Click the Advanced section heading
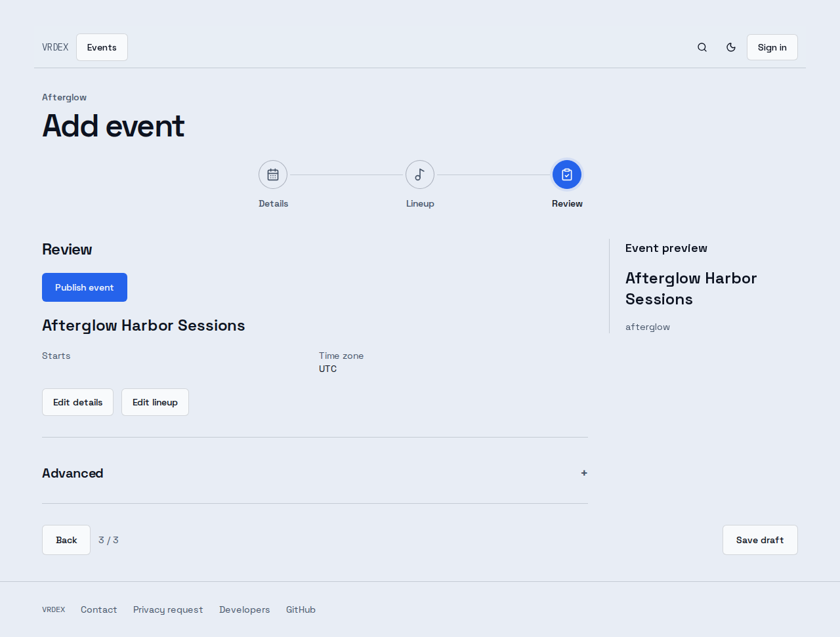Screen dimensions: 840x637 [73, 473]
